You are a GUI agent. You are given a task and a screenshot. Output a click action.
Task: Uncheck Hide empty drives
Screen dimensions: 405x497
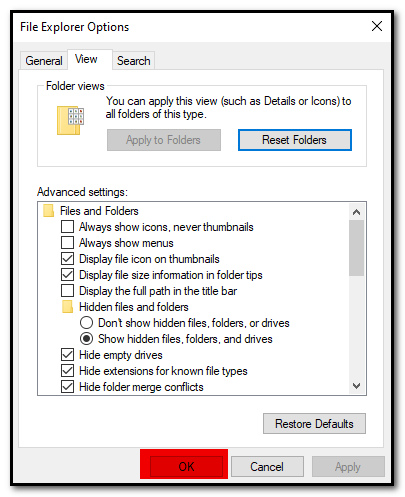click(x=67, y=355)
